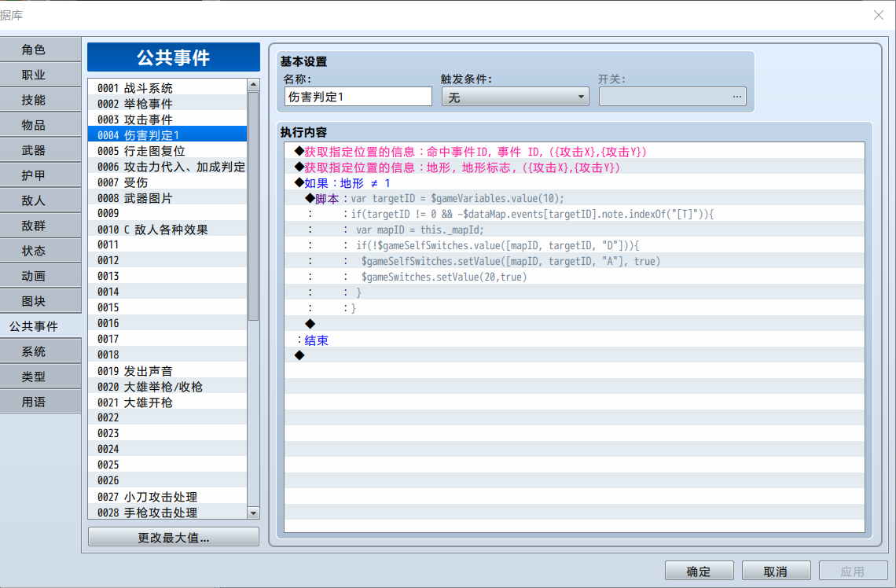Select the empty command inside the condition
The width and height of the screenshot is (896, 588).
(x=575, y=324)
